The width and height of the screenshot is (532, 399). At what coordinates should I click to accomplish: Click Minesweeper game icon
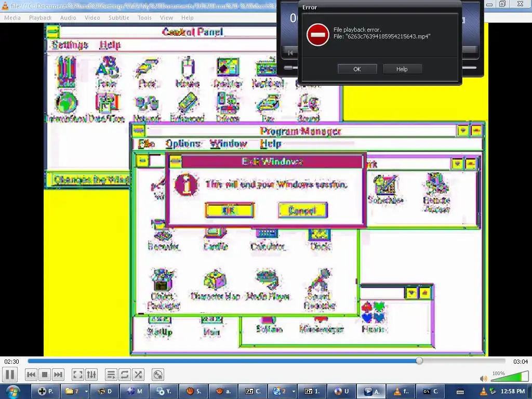click(321, 325)
